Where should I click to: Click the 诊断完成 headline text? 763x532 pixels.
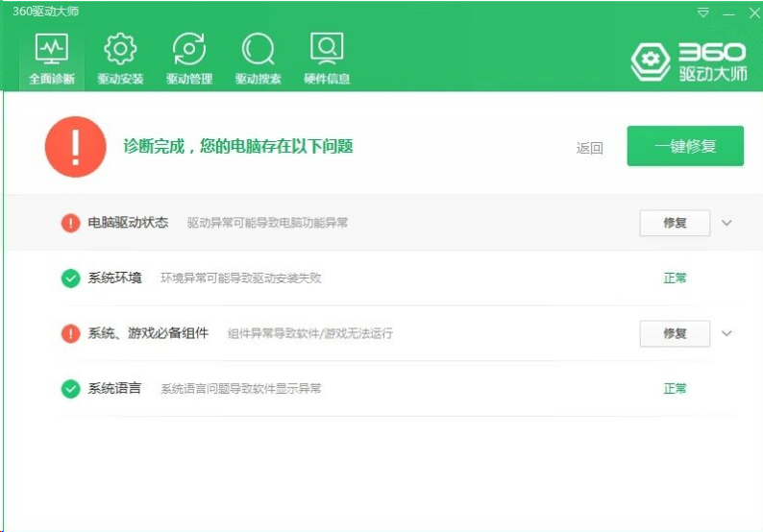click(x=238, y=146)
